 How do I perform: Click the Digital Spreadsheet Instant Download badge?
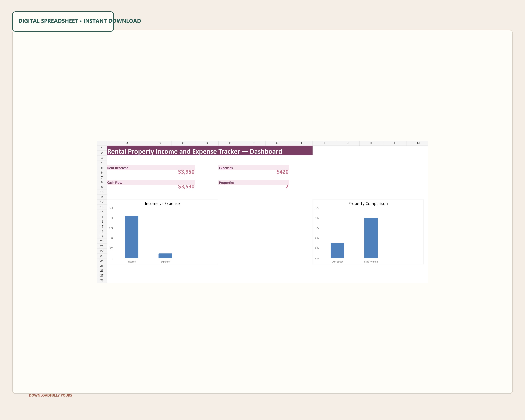(63, 21)
